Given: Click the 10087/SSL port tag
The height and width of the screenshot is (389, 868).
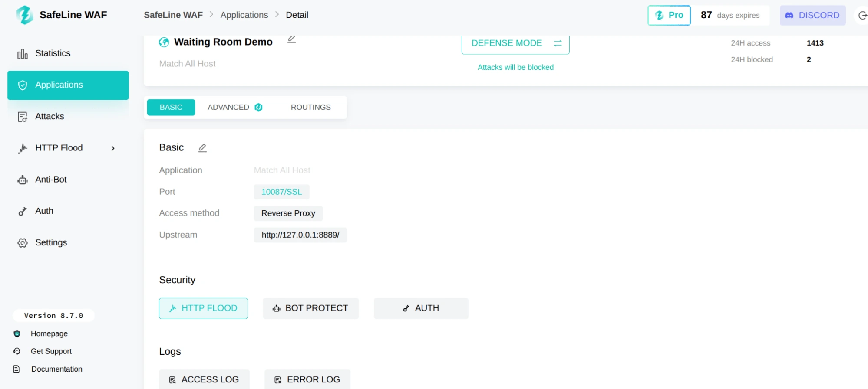Looking at the screenshot, I should click(282, 192).
